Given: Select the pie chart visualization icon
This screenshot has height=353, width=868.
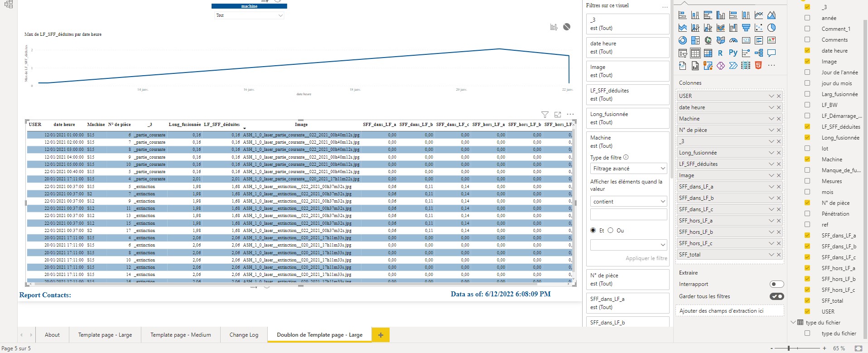Looking at the screenshot, I should (772, 28).
